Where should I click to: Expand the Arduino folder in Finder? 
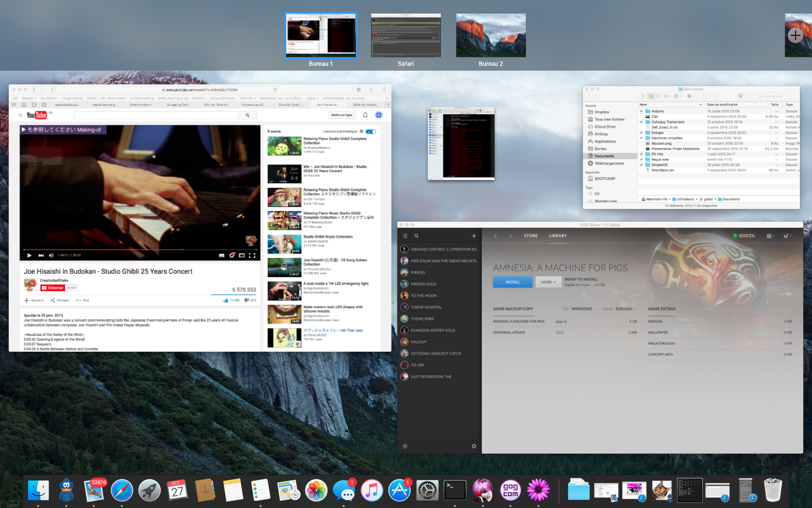[x=641, y=111]
